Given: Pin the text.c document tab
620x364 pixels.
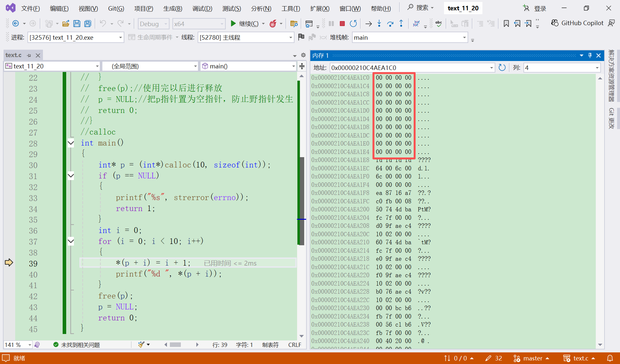Looking at the screenshot, I should coord(29,55).
